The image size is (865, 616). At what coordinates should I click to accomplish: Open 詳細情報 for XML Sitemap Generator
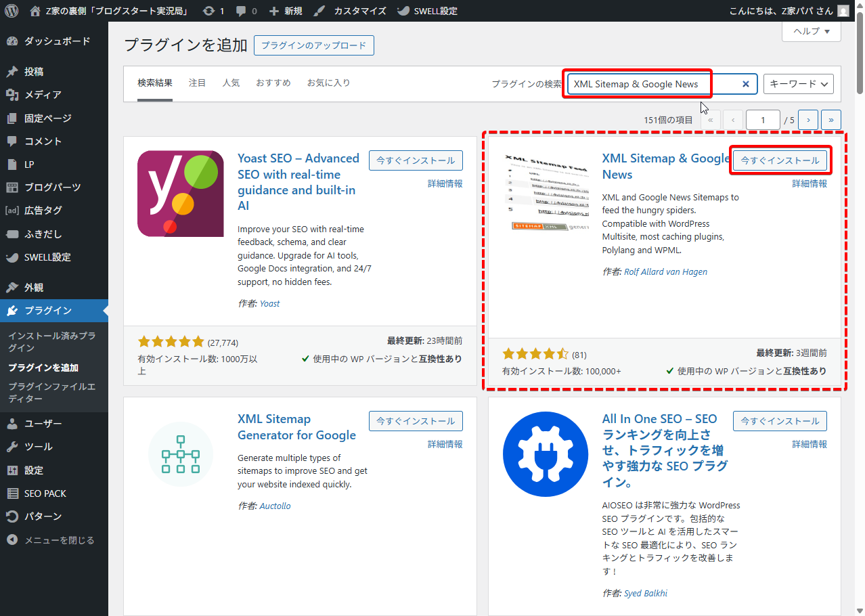tap(445, 444)
